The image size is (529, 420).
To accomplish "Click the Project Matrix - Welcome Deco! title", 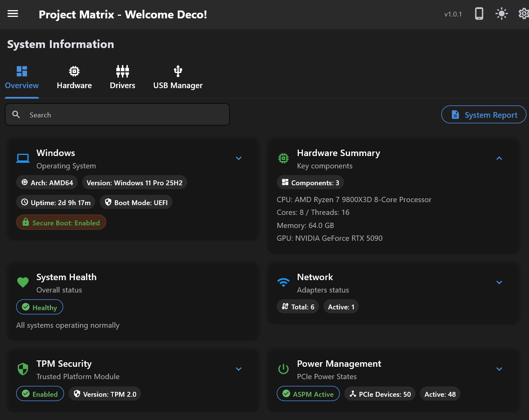I will pyautogui.click(x=123, y=14).
